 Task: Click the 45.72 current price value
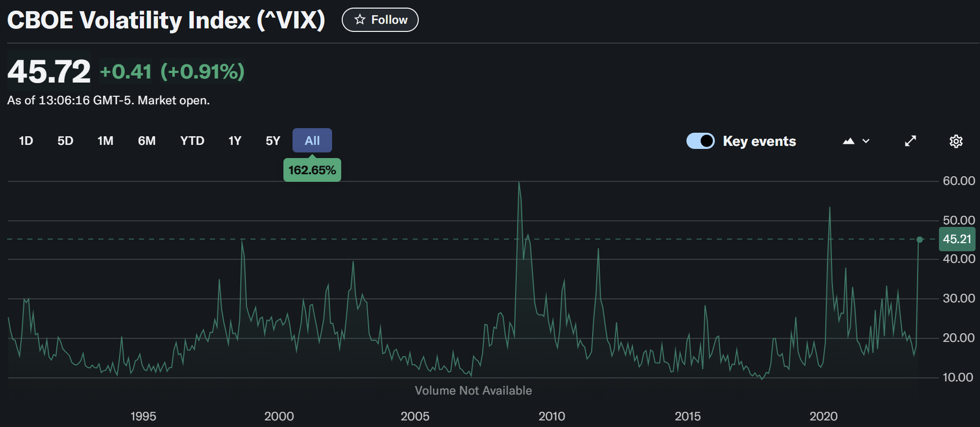pyautogui.click(x=49, y=71)
